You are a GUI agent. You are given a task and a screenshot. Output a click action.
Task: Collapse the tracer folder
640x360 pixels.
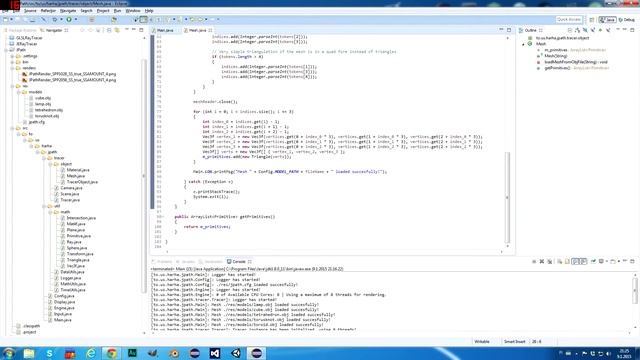coord(44,158)
